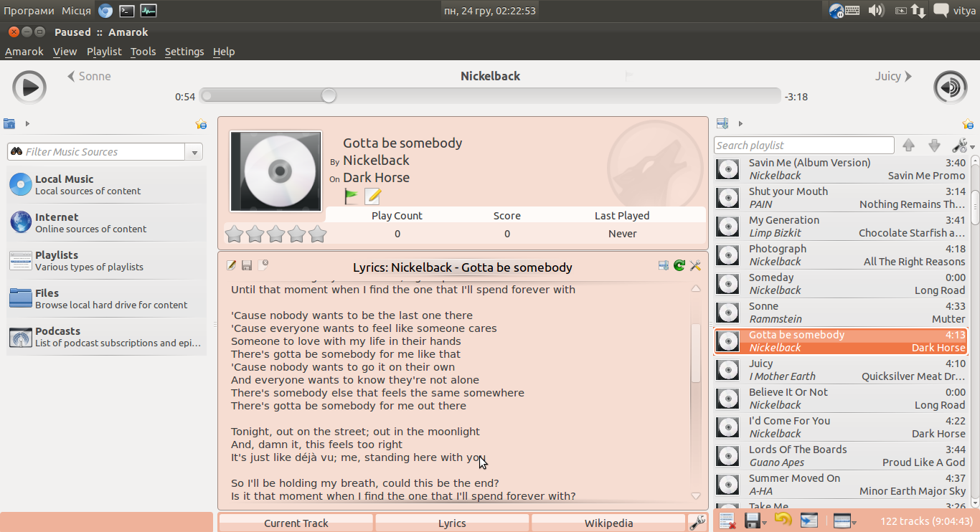Switch to the Wikipedia applet tab
980x532 pixels.
click(608, 523)
